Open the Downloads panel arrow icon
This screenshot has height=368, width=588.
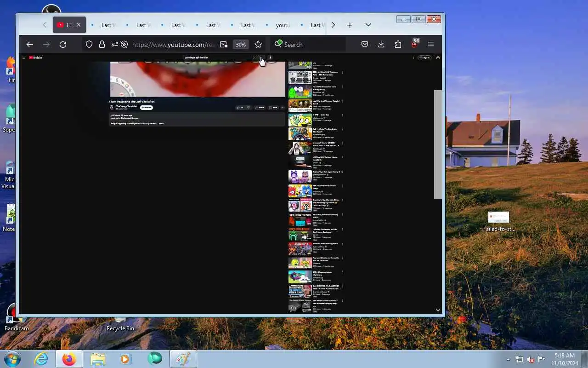(381, 44)
